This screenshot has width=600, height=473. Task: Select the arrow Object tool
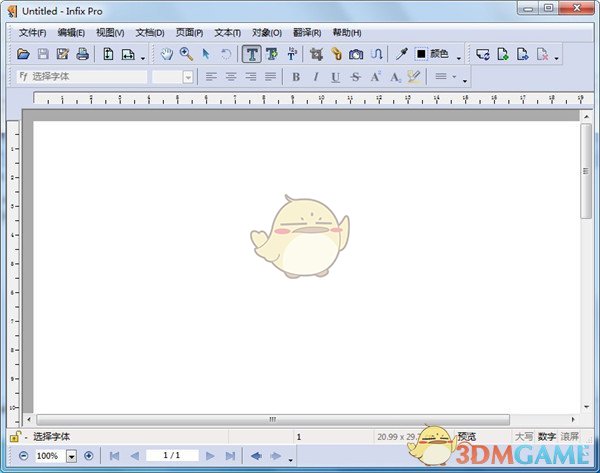tap(206, 54)
